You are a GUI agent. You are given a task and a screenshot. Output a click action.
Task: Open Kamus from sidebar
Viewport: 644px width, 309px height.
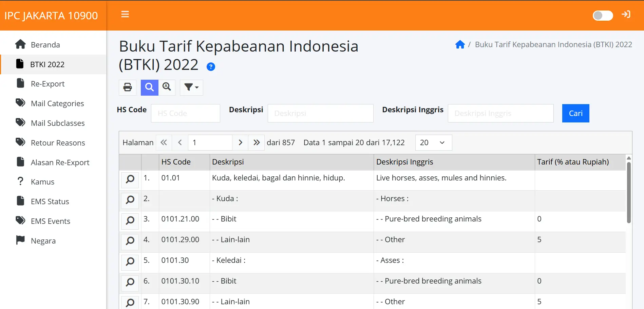point(53,182)
